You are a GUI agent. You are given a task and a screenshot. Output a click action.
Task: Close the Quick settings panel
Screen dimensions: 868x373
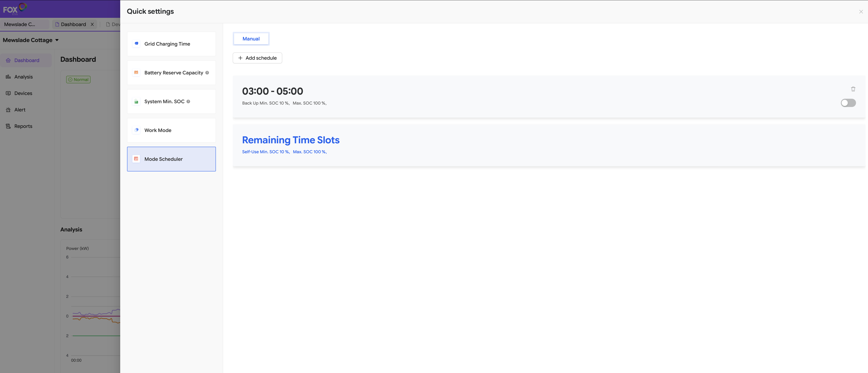click(861, 11)
